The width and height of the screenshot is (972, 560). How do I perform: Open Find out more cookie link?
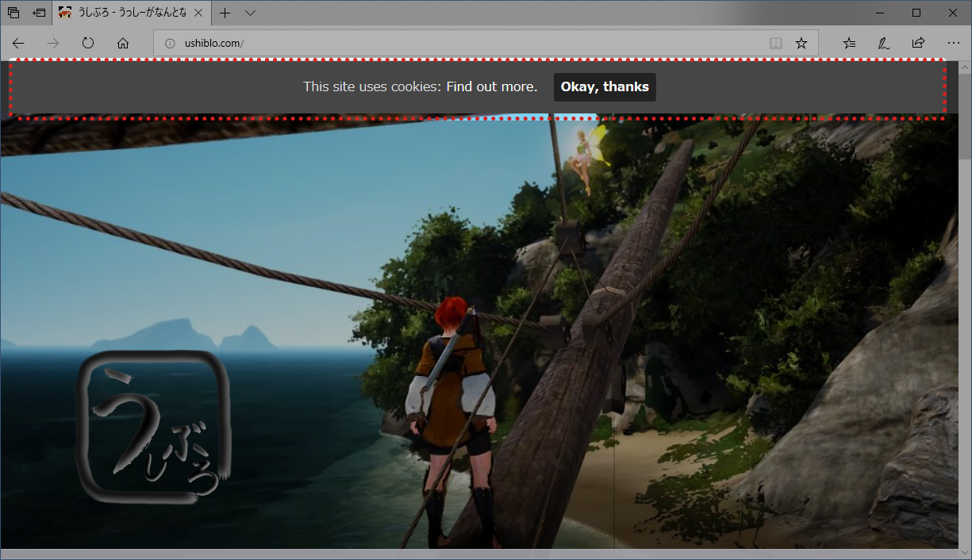(x=491, y=87)
